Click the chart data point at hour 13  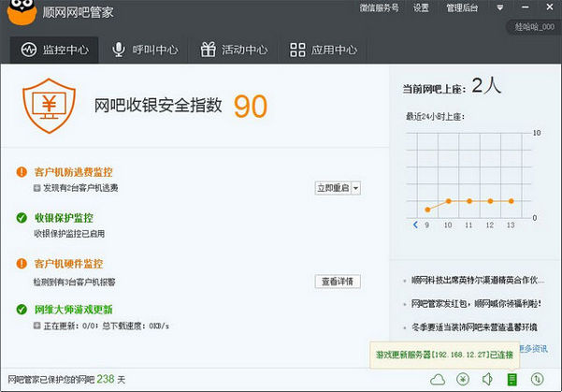[x=512, y=201]
